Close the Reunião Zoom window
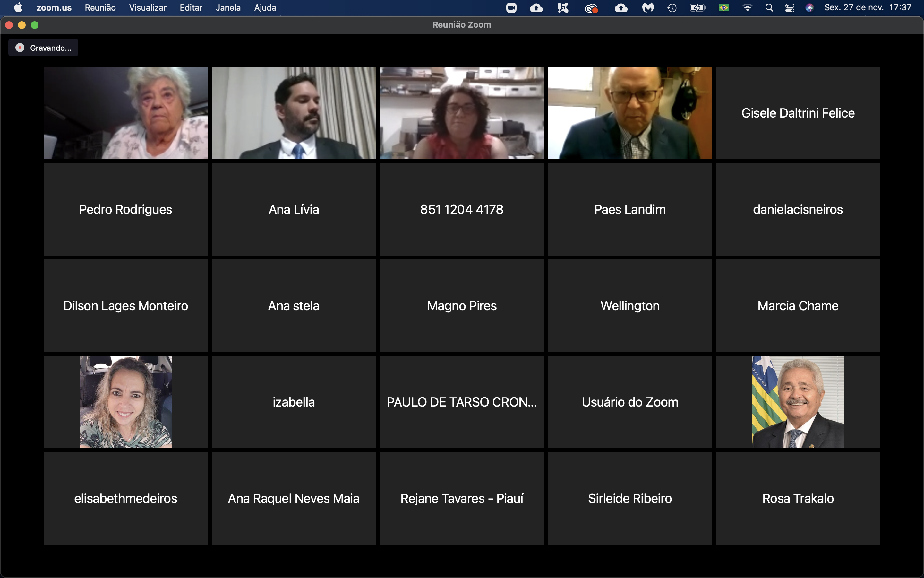Image resolution: width=924 pixels, height=578 pixels. coord(9,25)
